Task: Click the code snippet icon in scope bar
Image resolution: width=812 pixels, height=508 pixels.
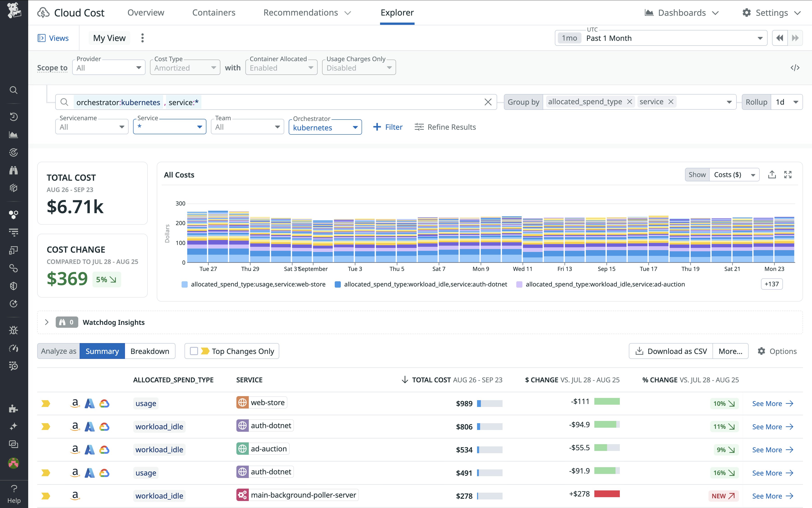Action: pos(795,68)
